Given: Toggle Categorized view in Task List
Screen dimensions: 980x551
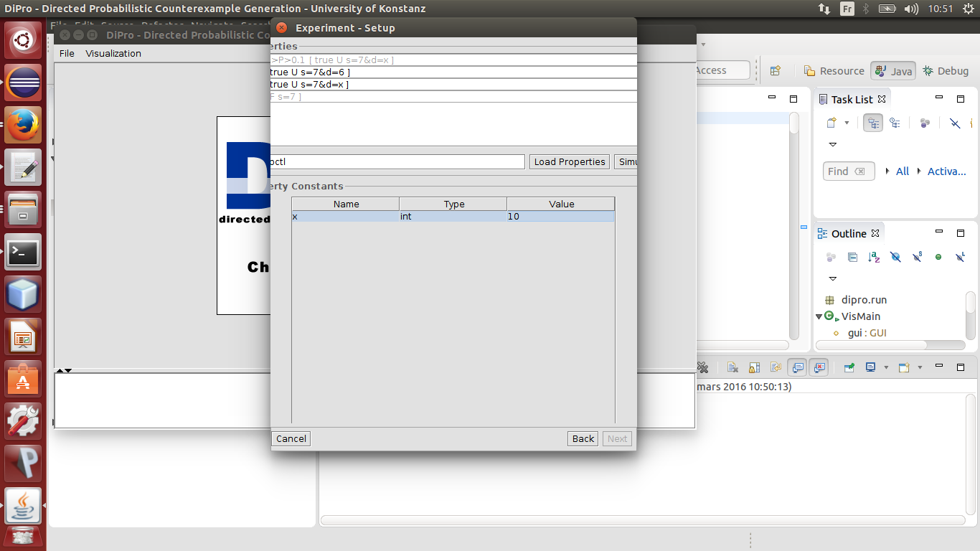Looking at the screenshot, I should [x=872, y=123].
